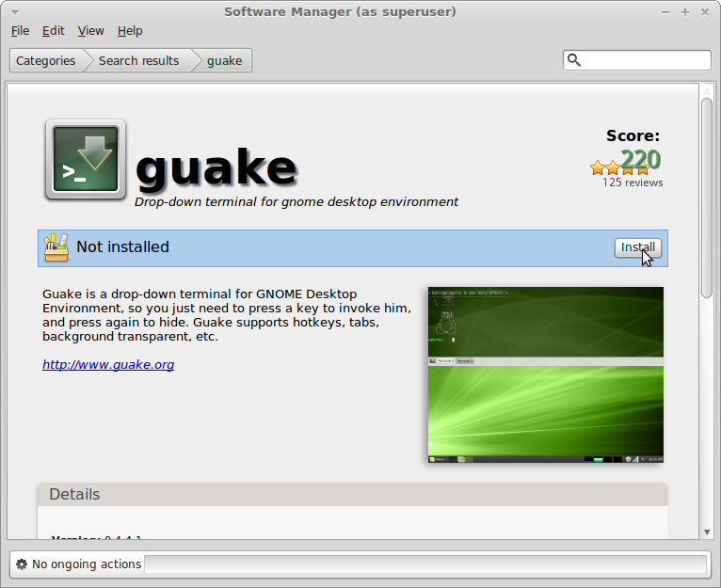The height and width of the screenshot is (588, 721).
Task: Click the rating stars under Score
Action: coord(619,167)
